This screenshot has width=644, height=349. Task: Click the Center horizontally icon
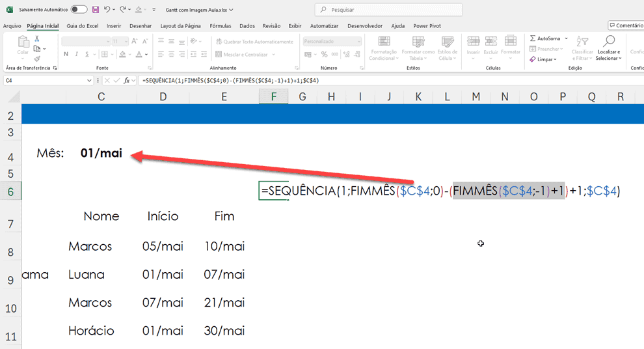171,54
